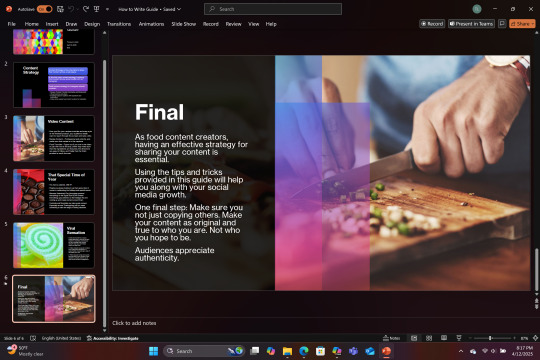Screen dimensions: 540x360
Task: Open the user account avatar
Action: click(x=477, y=9)
